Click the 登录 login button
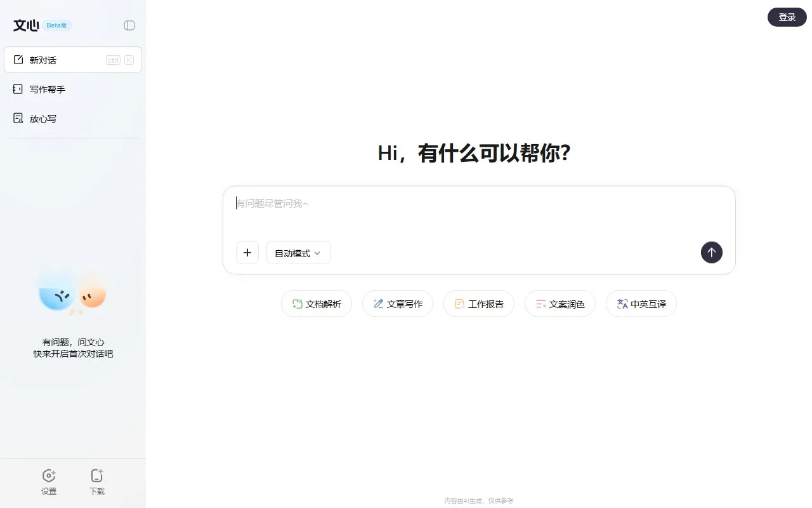 pos(787,17)
